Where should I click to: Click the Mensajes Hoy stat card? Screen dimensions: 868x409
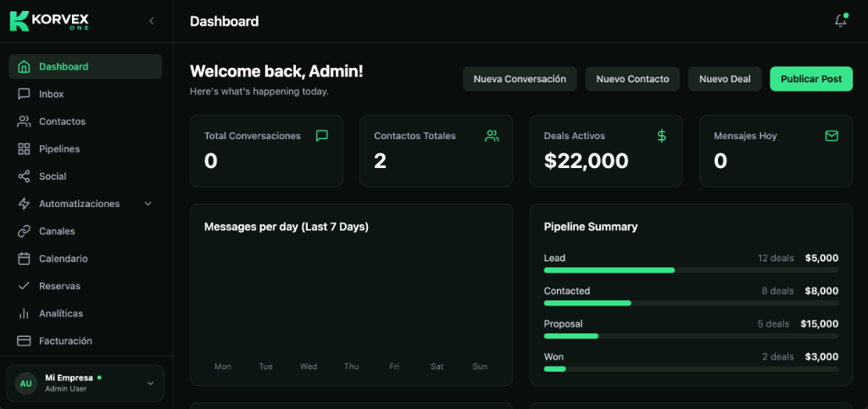tap(776, 151)
